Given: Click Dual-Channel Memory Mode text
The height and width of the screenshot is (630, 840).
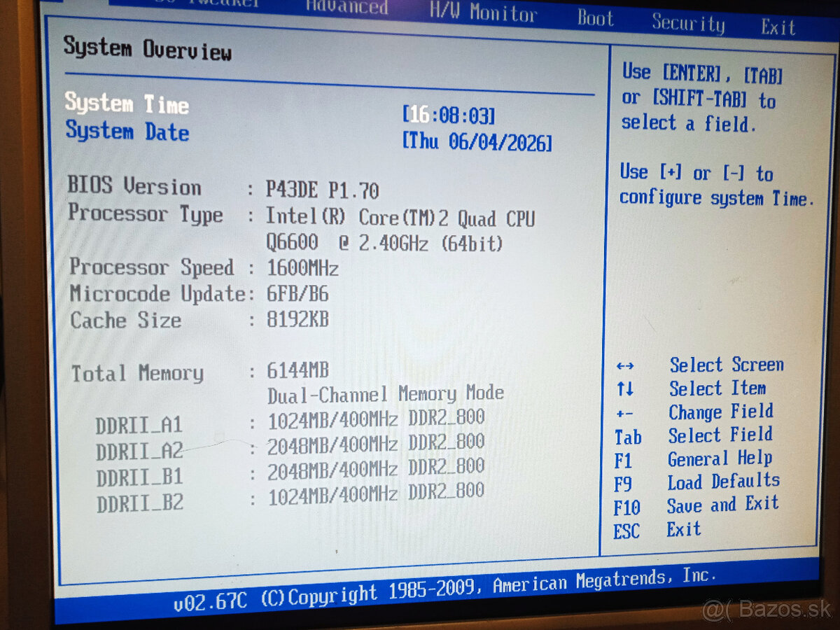Looking at the screenshot, I should pos(386,394).
